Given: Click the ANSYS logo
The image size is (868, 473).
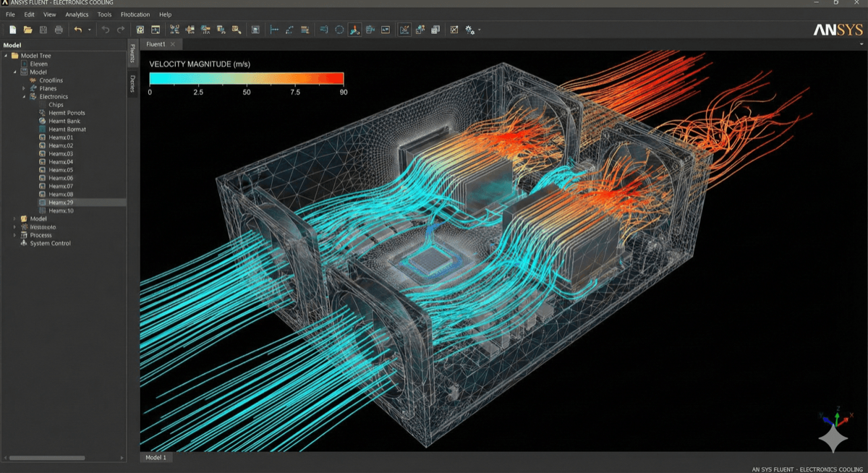Looking at the screenshot, I should (x=838, y=30).
